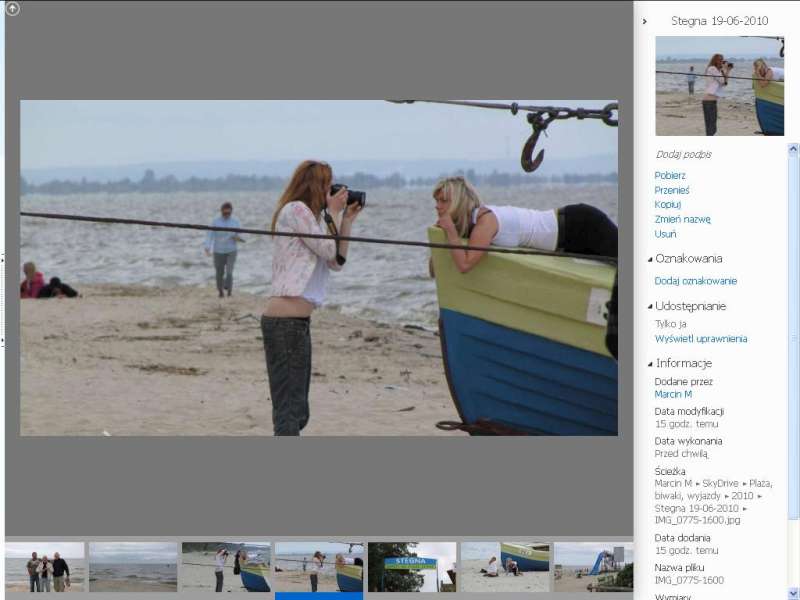The height and width of the screenshot is (600, 800).
Task: Rename the file via Zmień nazwę
Action: (x=682, y=219)
